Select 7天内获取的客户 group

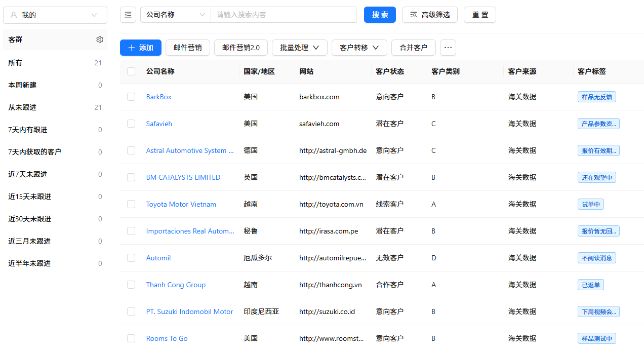click(x=55, y=152)
